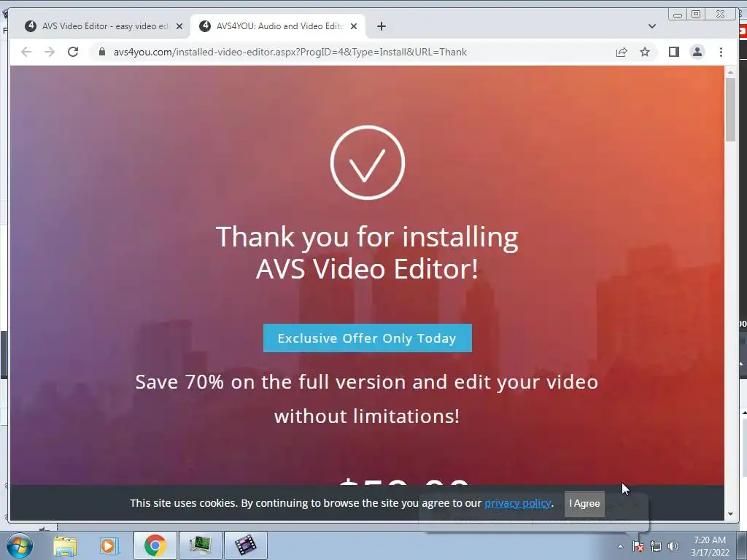Minimize the Chrome window
747x560 pixels.
pos(678,15)
